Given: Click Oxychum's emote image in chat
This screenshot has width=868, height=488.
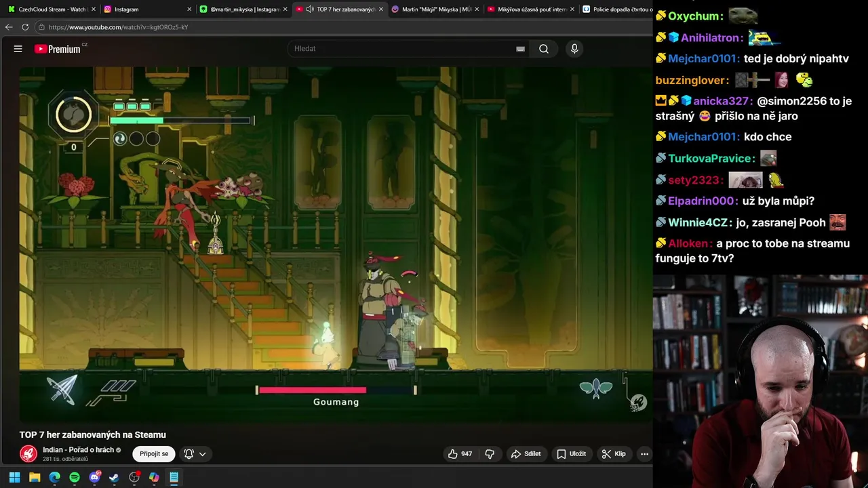Looking at the screenshot, I should [743, 15].
